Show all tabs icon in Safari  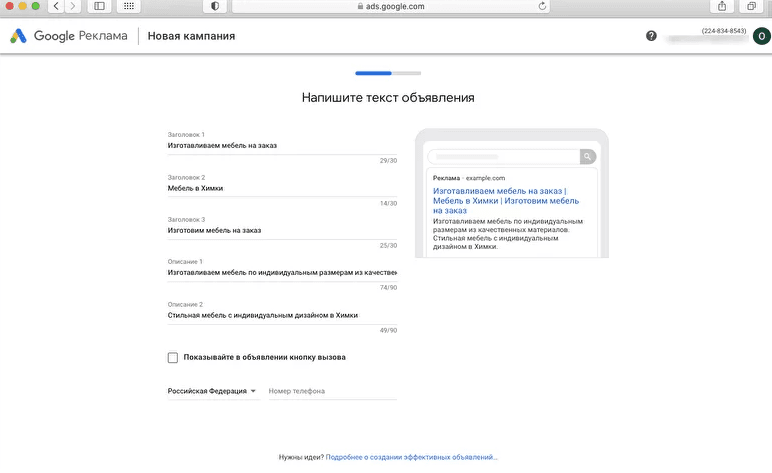[751, 6]
